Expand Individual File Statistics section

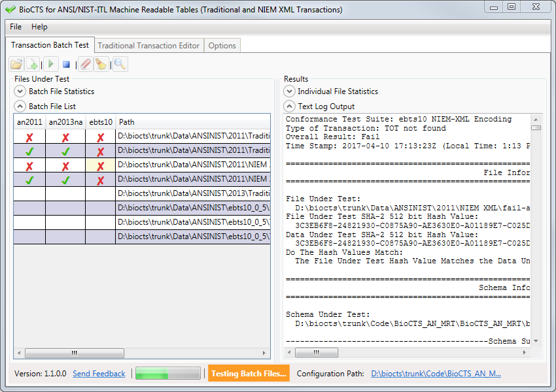[289, 91]
